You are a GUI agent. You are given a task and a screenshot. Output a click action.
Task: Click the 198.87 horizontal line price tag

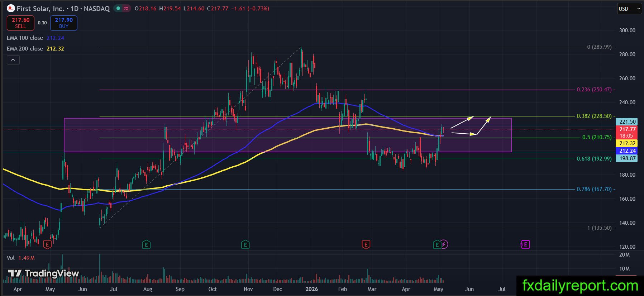pos(627,158)
